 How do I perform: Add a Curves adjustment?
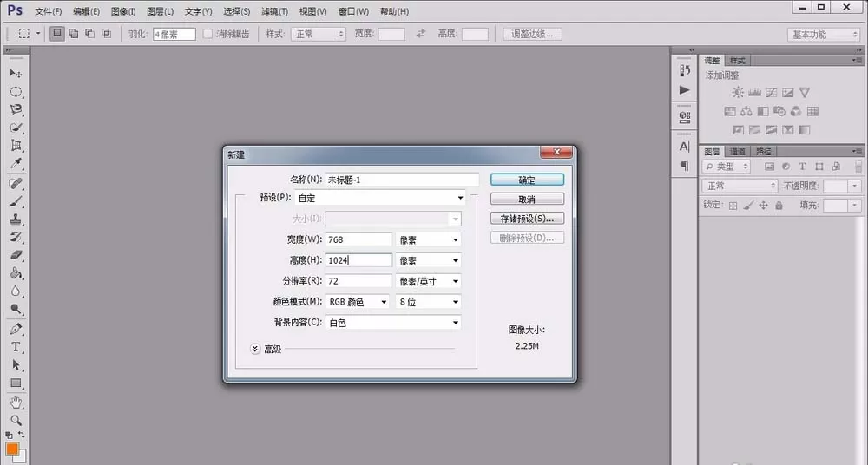click(x=771, y=93)
